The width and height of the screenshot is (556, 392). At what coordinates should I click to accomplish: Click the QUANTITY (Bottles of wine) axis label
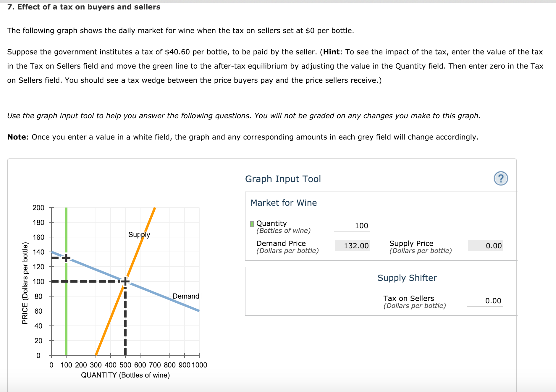pyautogui.click(x=125, y=375)
